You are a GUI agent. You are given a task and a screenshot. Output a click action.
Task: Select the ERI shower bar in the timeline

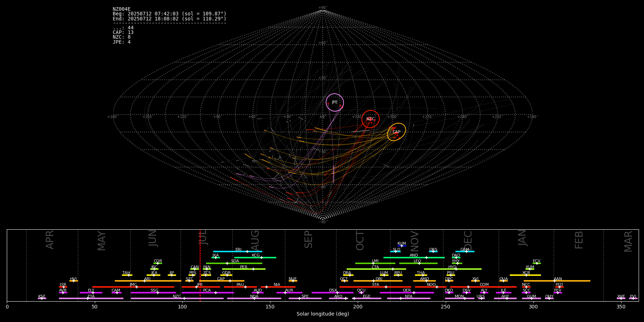click(x=238, y=252)
